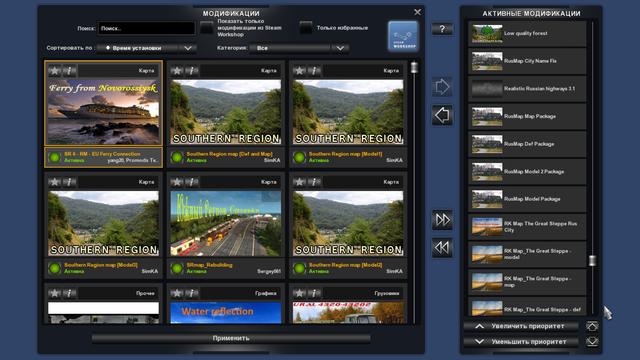Open the Steam Workshop icon button

tap(403, 36)
